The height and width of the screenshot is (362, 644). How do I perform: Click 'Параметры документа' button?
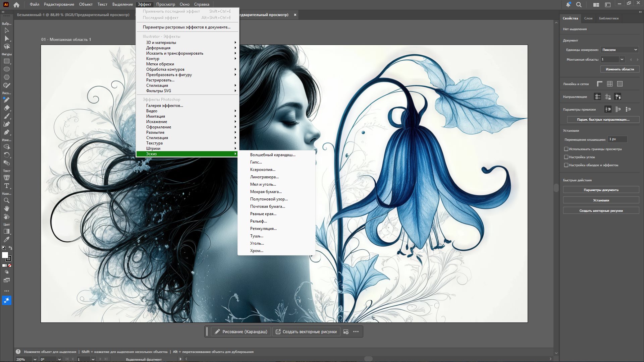(601, 190)
